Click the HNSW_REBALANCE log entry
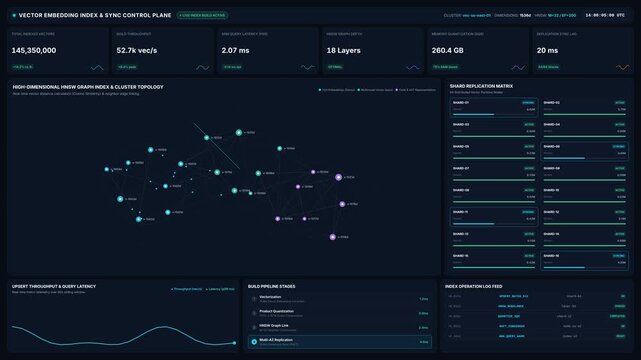 (x=536, y=306)
